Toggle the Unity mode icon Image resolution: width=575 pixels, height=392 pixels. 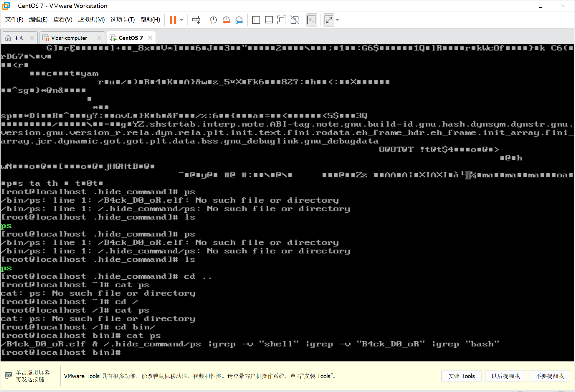point(295,20)
